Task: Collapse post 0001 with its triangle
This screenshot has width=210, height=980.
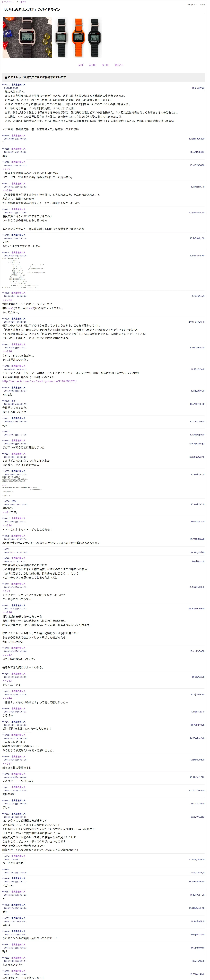Action: [3, 85]
